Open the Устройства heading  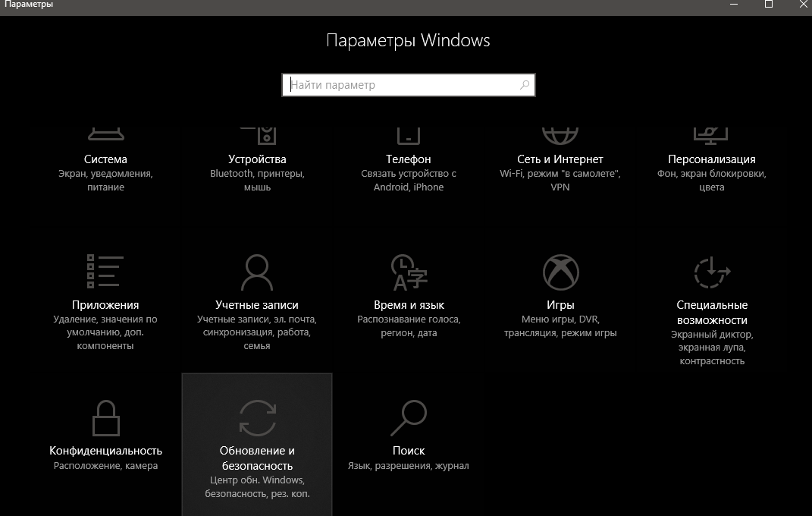click(257, 159)
